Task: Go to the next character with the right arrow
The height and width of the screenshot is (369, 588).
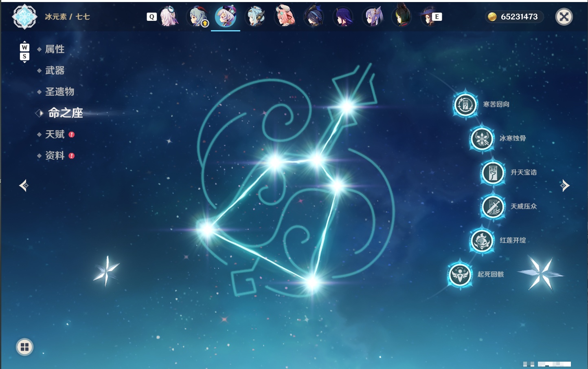Action: [x=565, y=186]
